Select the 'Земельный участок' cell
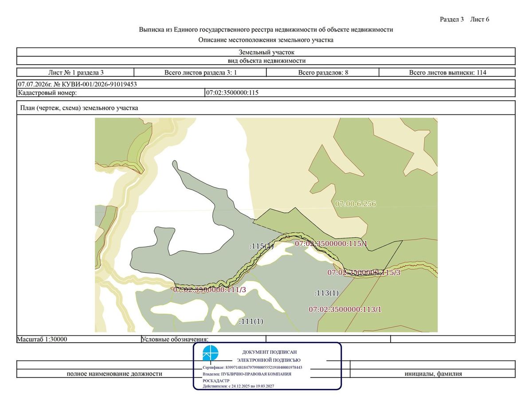The width and height of the screenshot is (532, 411). (266, 52)
